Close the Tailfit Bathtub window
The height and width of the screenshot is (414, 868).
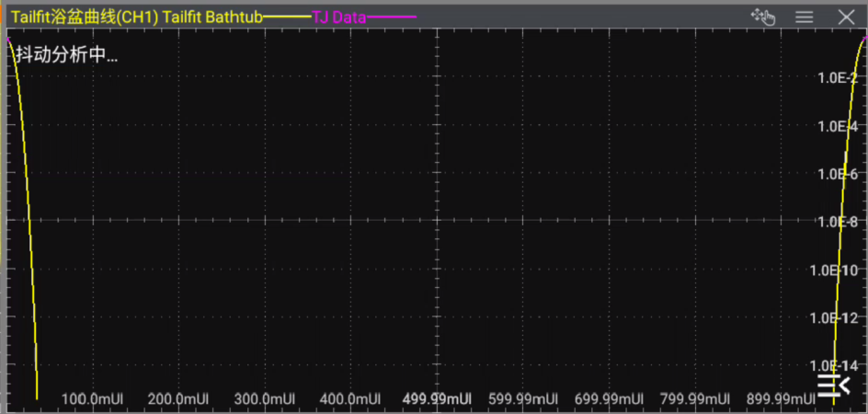[847, 17]
